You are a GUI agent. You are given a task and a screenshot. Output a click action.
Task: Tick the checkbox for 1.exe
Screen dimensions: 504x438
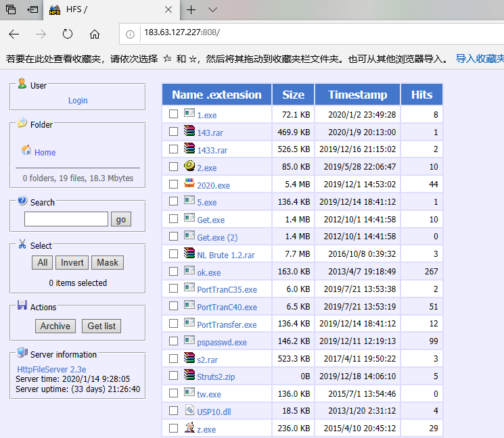(x=174, y=114)
